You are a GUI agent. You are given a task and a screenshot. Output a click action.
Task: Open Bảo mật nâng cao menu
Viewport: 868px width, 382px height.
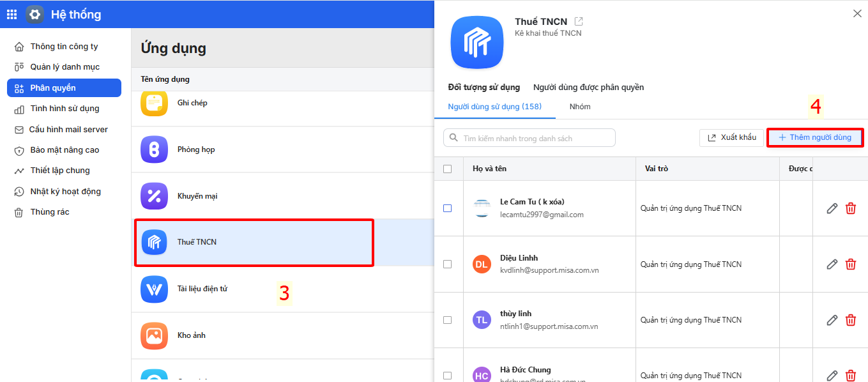pyautogui.click(x=64, y=150)
